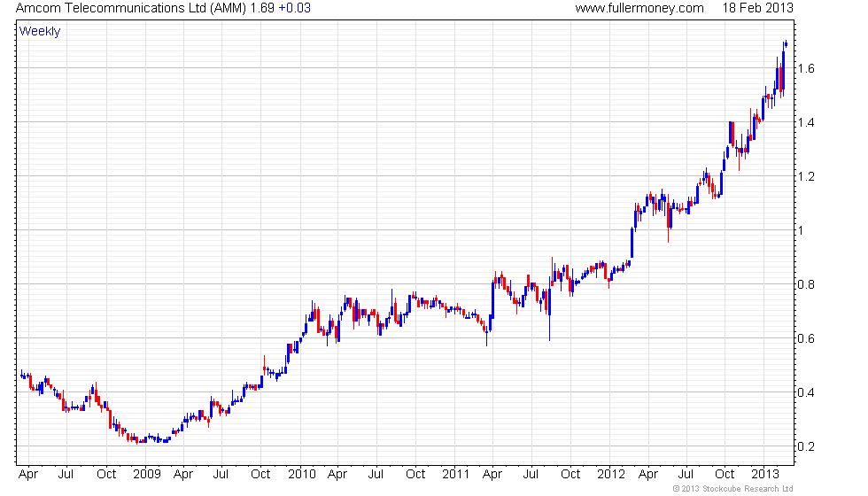Select the Weekly interval label

pos(40,32)
